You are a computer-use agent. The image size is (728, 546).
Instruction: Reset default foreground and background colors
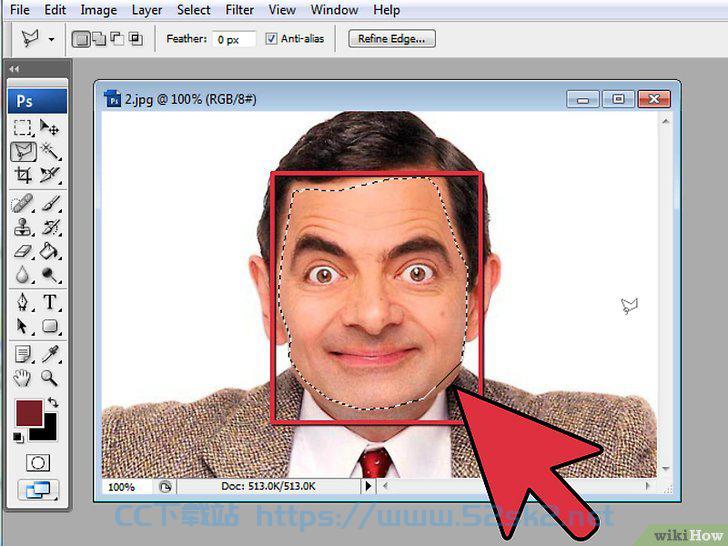(18, 437)
